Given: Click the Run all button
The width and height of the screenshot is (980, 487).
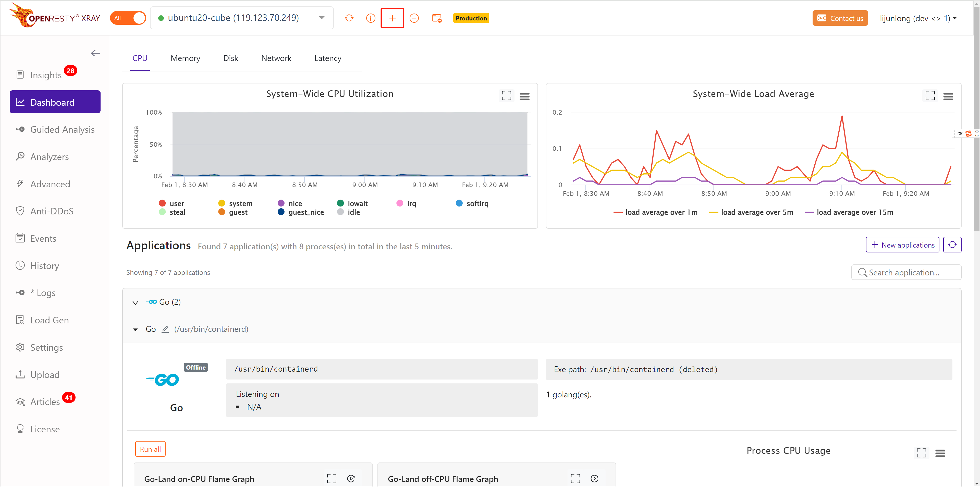Looking at the screenshot, I should (x=150, y=449).
